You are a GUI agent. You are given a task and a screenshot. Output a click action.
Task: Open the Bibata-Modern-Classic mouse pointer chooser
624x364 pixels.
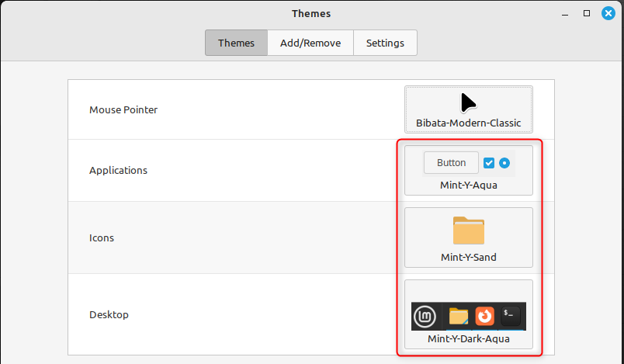(469, 109)
